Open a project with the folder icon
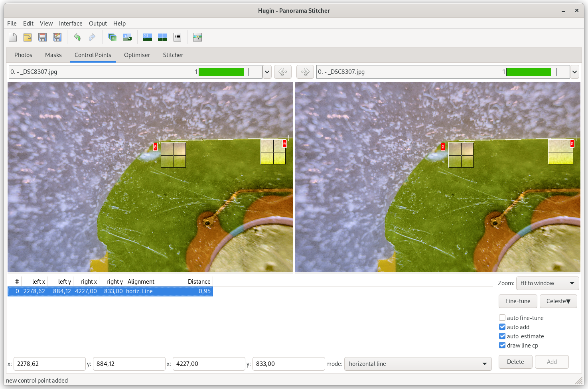Screen dimensions: 588x389 28,38
